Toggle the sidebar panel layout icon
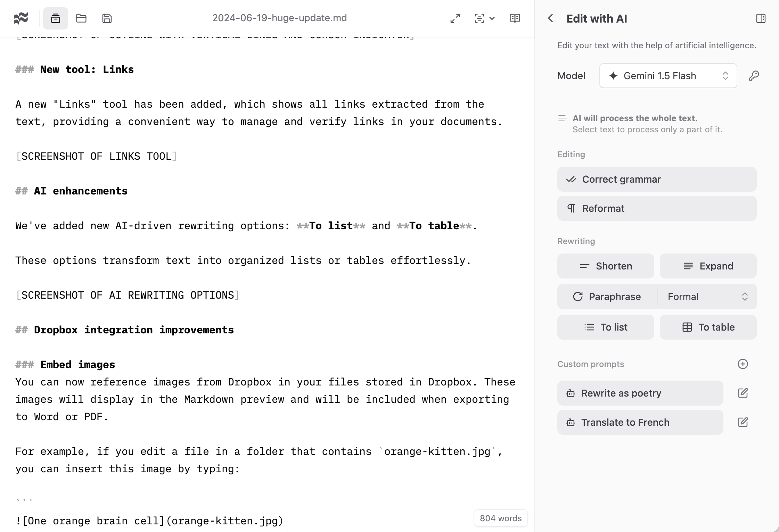779x532 pixels. pyautogui.click(x=761, y=18)
